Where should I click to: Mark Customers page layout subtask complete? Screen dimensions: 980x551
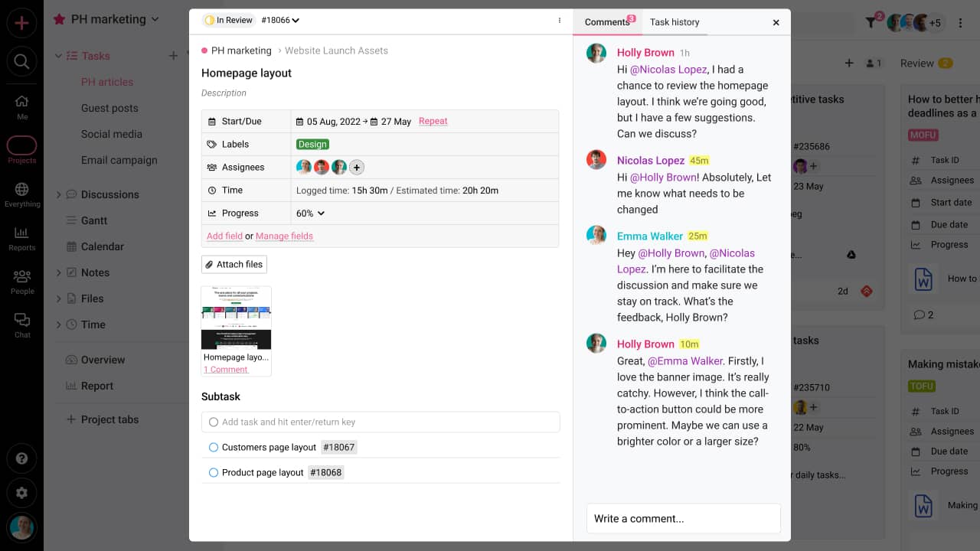214,447
